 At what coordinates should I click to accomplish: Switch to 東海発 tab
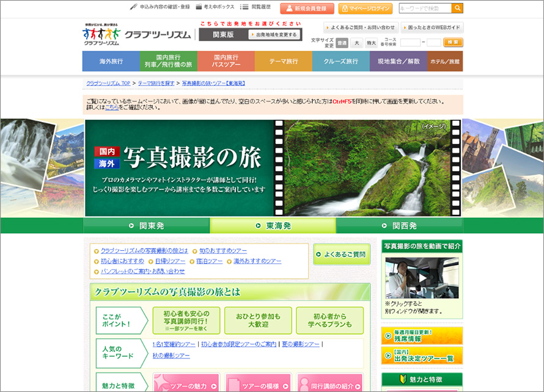[273, 226]
